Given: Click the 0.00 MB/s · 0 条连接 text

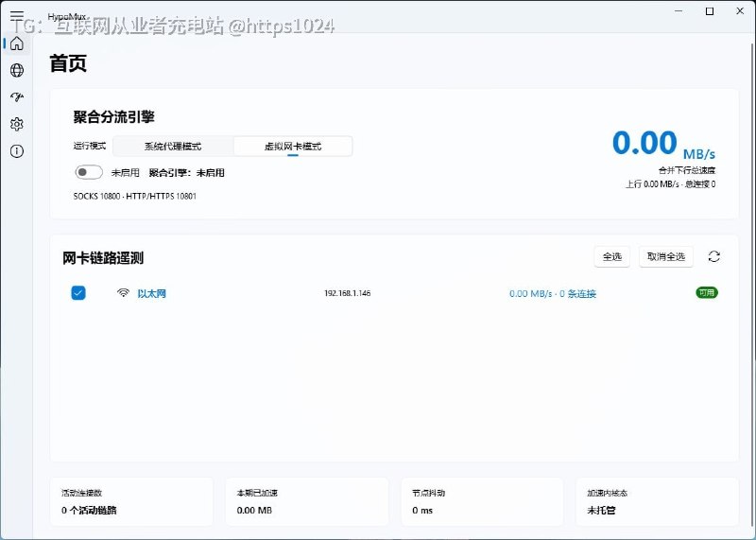Looking at the screenshot, I should tap(553, 293).
